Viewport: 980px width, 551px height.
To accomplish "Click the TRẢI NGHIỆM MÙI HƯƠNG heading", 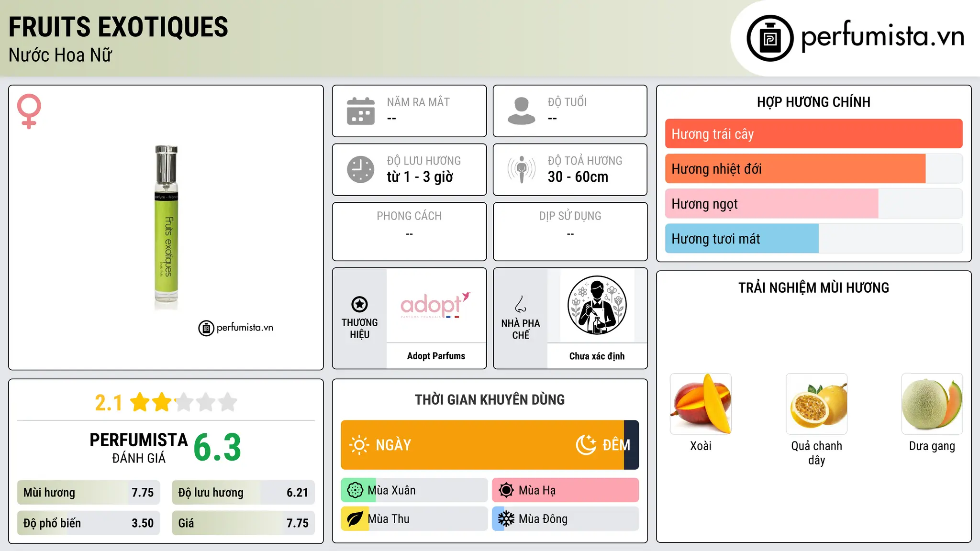I will coord(813,288).
